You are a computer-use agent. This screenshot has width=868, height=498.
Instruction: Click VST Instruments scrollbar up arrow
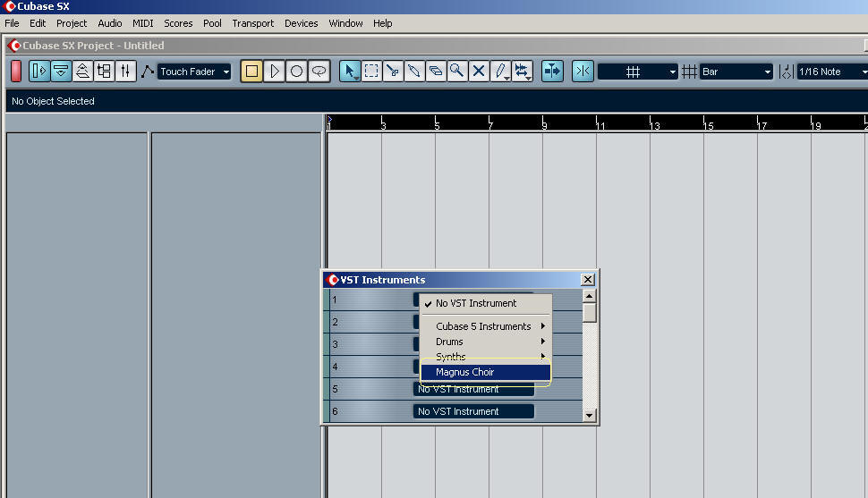coord(589,296)
